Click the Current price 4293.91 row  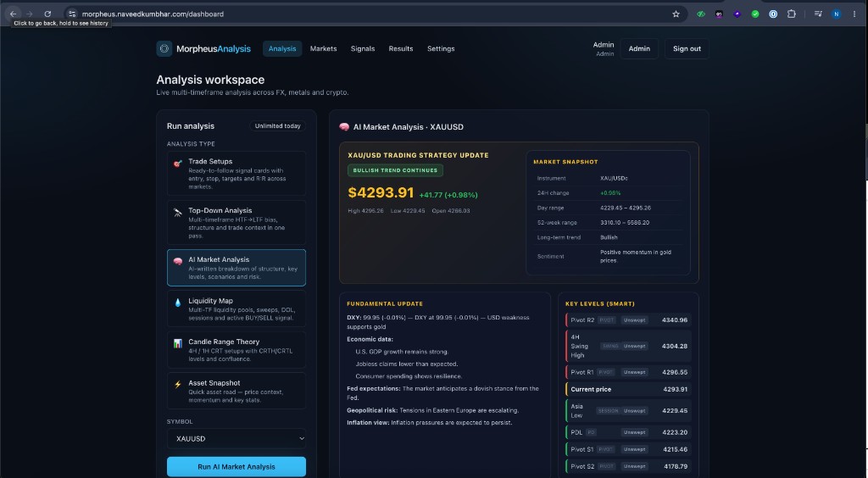tap(628, 390)
